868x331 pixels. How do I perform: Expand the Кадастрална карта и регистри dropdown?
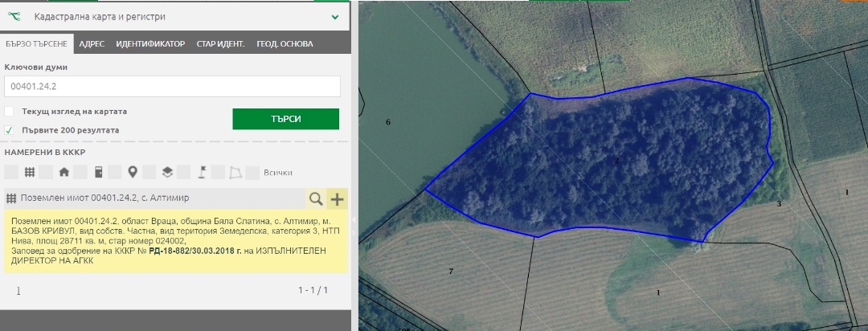point(334,16)
